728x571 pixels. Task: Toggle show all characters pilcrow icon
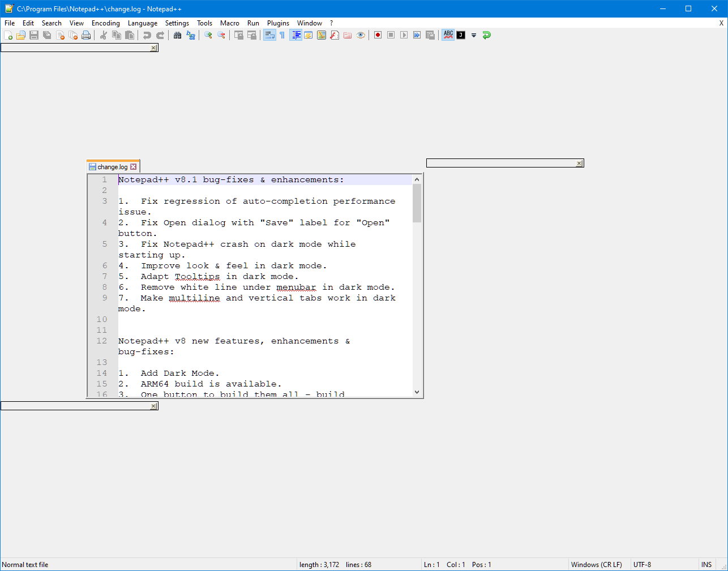click(x=282, y=35)
